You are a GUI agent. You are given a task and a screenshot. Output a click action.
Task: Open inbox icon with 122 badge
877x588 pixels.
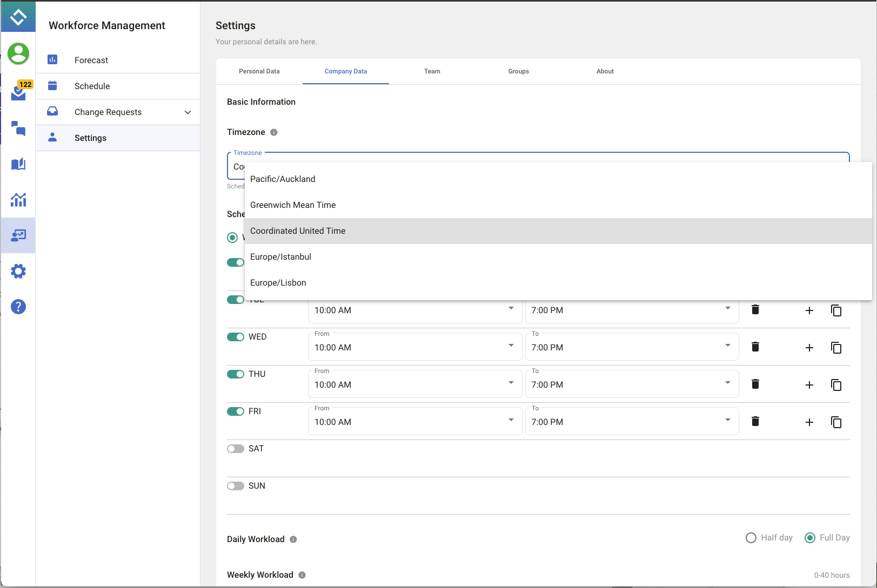point(18,92)
